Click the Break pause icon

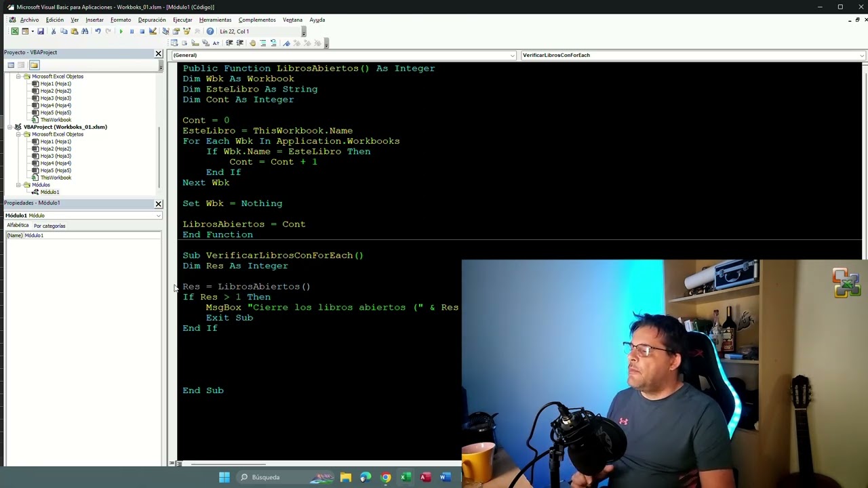132,31
